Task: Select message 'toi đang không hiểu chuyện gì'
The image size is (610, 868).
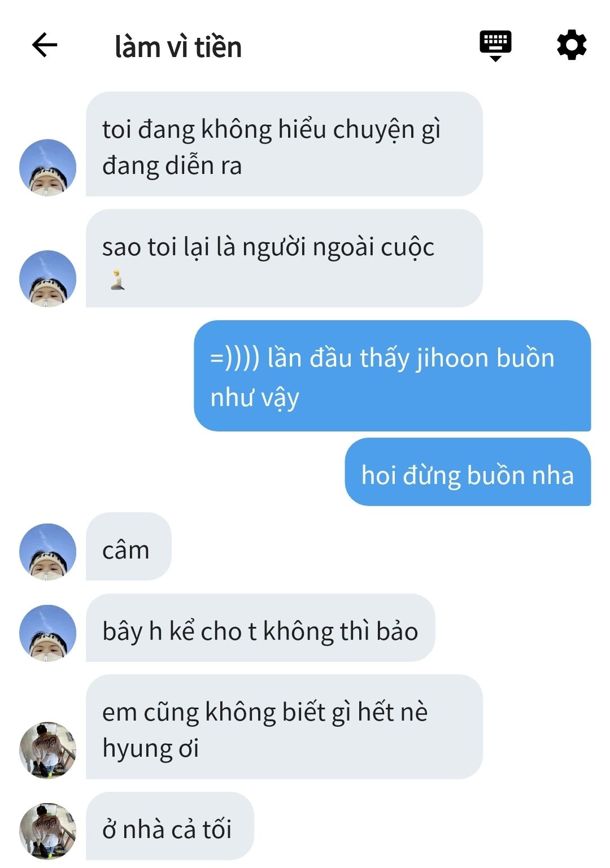Action: 284,144
